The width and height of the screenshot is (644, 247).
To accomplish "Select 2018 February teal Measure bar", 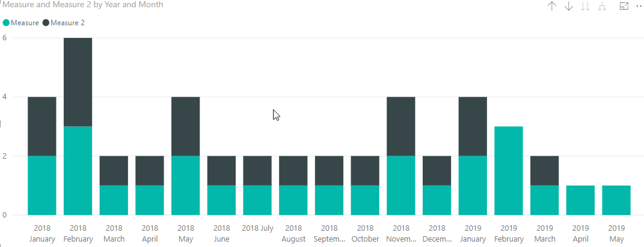I will (78, 171).
